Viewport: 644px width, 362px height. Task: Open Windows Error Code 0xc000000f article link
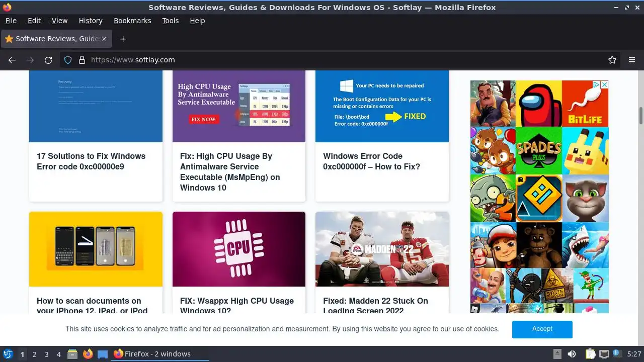point(371,161)
